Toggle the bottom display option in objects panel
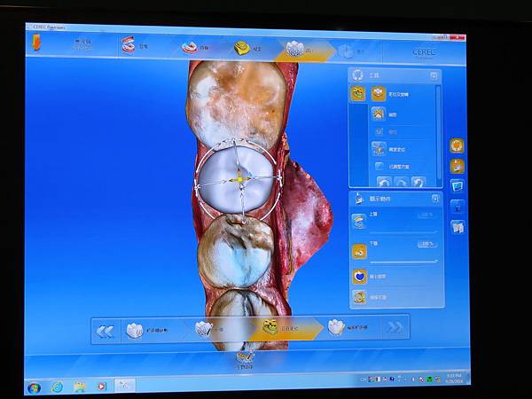Screen dimensions: 532x399 tap(359, 297)
